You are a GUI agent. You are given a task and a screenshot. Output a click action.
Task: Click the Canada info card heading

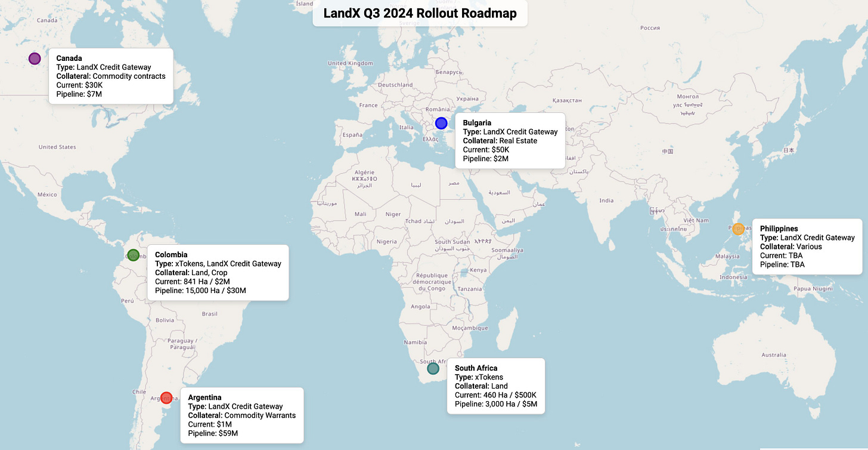pyautogui.click(x=69, y=58)
